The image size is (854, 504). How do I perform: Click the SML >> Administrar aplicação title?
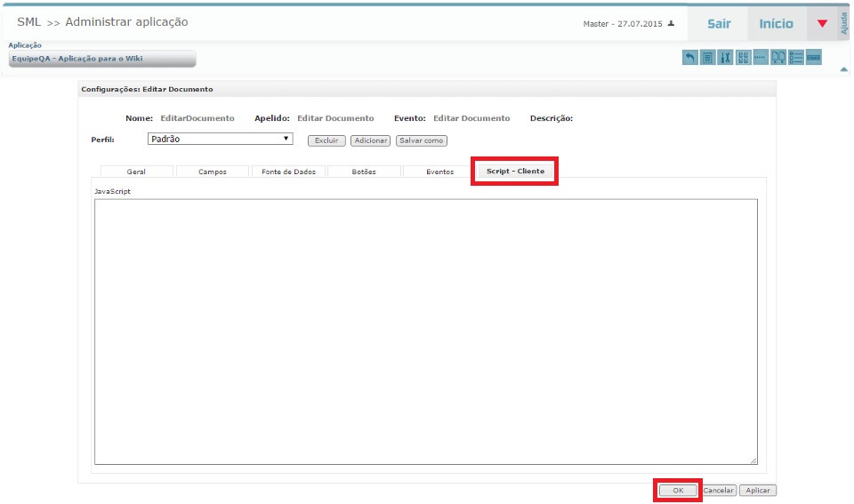coord(102,22)
